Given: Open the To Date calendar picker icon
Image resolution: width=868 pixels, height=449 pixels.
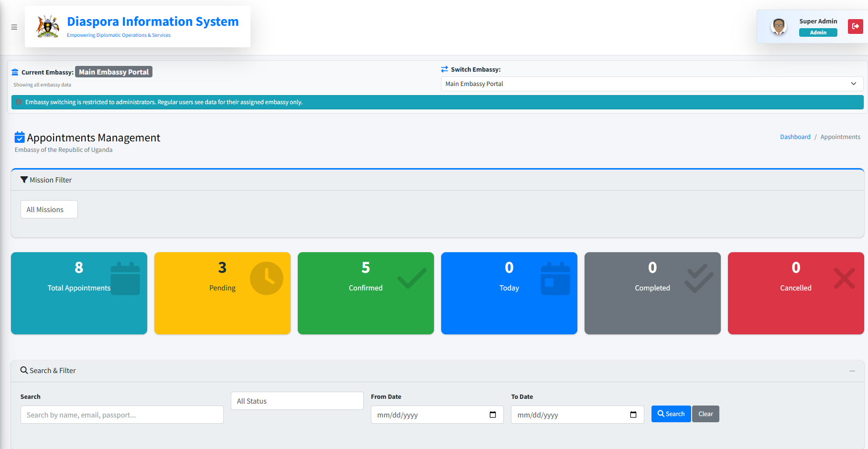Looking at the screenshot, I should (633, 415).
